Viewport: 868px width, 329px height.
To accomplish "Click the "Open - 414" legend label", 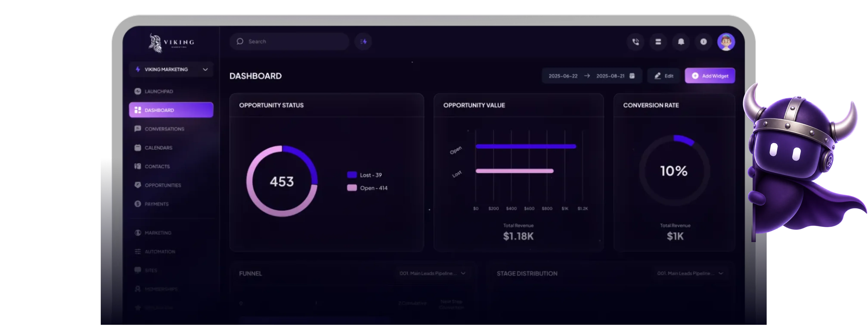I will 374,188.
